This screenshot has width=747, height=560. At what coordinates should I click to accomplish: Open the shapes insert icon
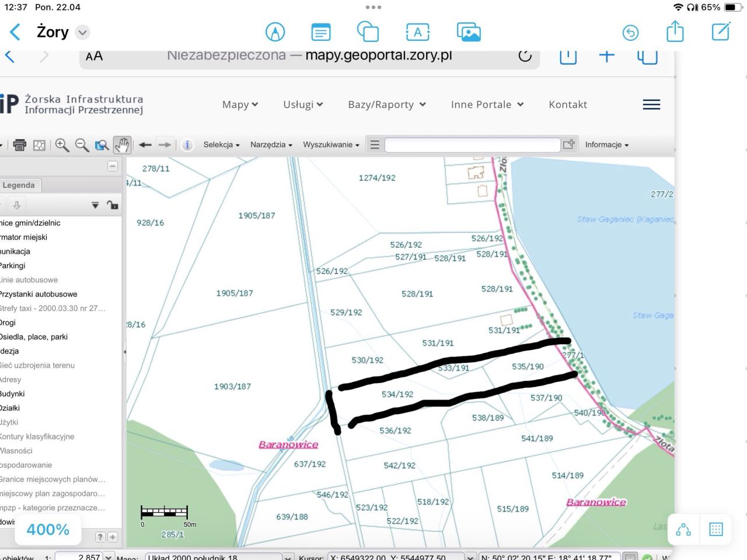click(x=368, y=32)
